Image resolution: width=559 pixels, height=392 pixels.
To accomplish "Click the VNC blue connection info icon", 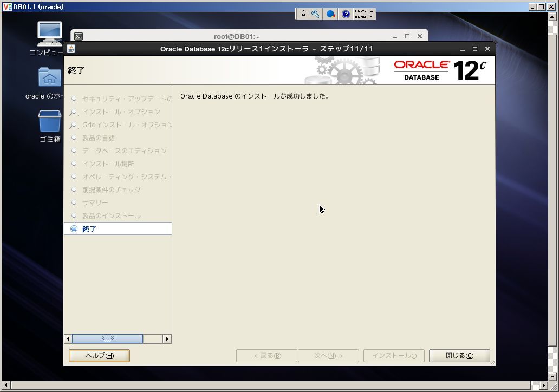I will (331, 14).
